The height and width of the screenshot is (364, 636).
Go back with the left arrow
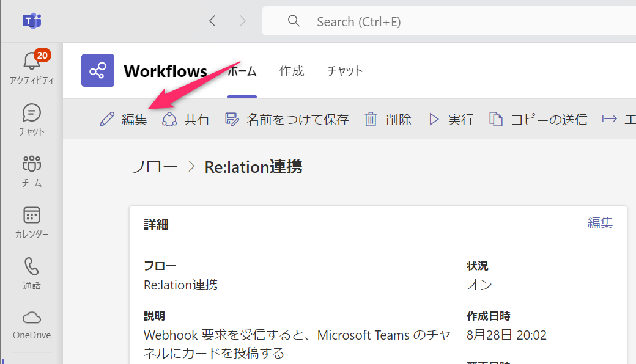tap(212, 21)
